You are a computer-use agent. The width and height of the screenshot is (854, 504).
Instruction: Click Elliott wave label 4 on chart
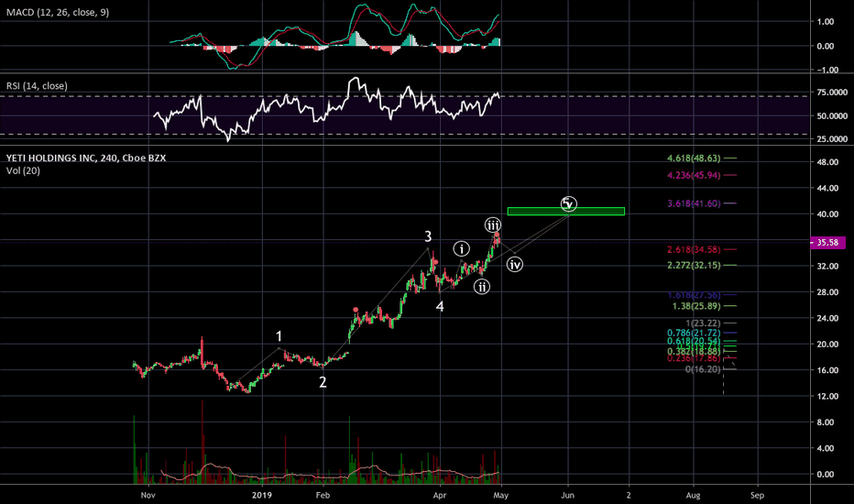click(x=440, y=307)
